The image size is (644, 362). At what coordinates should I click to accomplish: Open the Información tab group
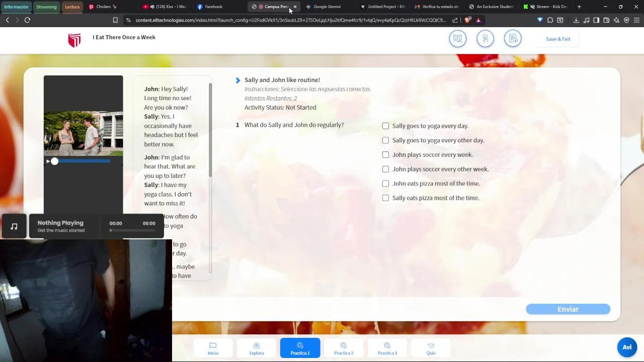pyautogui.click(x=16, y=7)
